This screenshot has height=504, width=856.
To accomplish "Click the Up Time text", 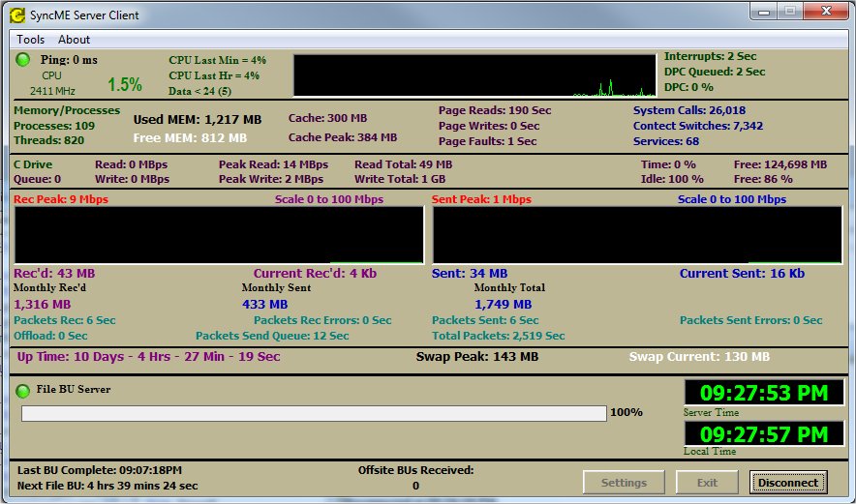I will (148, 357).
